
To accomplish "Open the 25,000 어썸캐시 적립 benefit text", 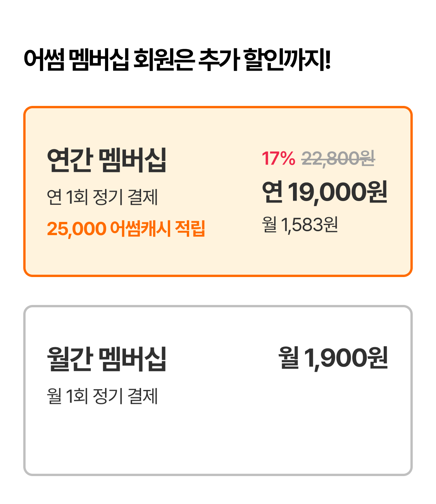I will coord(126,229).
